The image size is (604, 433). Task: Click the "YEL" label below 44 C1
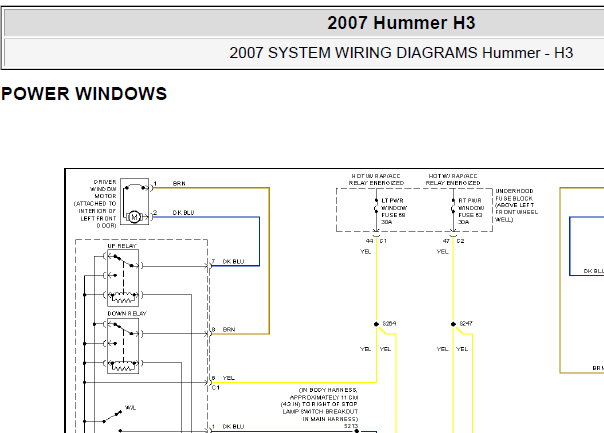(x=365, y=252)
